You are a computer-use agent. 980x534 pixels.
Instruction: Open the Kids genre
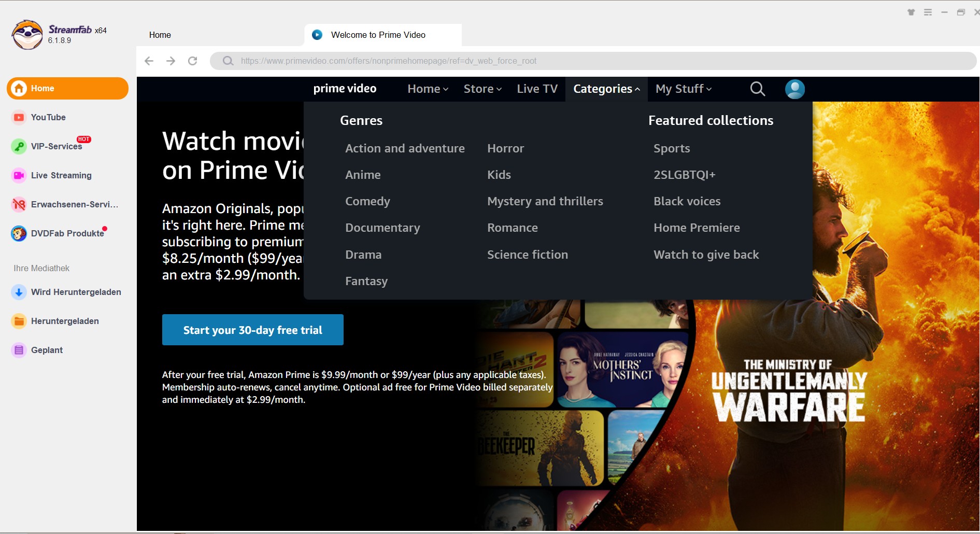point(499,175)
